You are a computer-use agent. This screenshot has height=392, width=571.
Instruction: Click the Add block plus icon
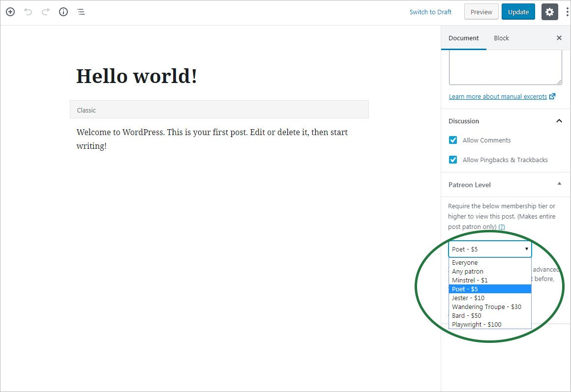click(x=10, y=12)
